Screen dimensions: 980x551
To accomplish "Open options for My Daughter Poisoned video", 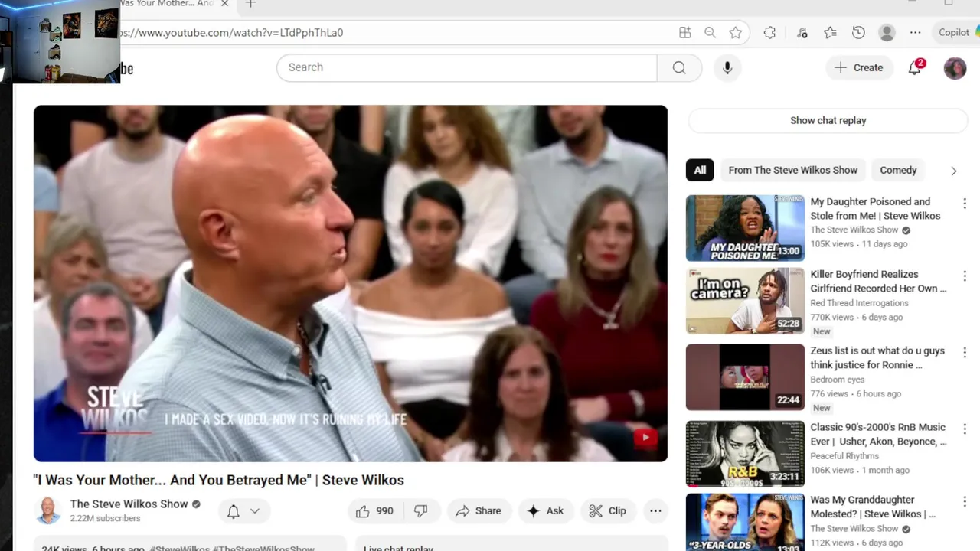I will [964, 204].
